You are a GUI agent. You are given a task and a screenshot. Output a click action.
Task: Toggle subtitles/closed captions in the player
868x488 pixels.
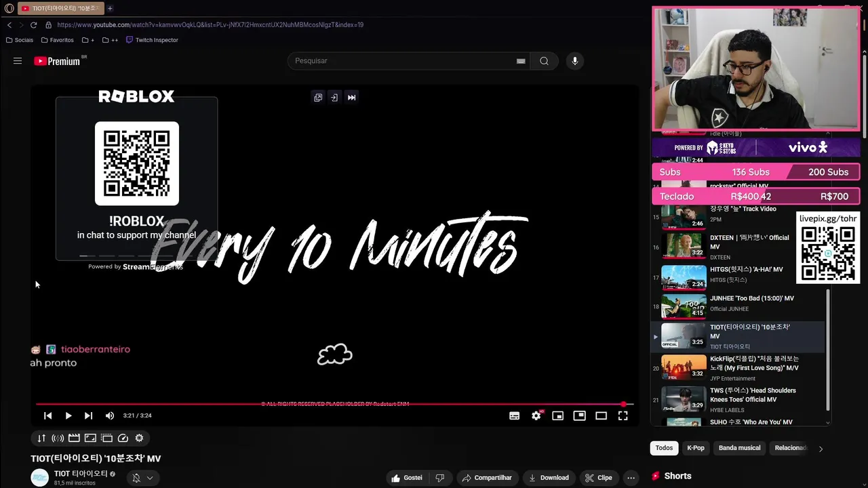pyautogui.click(x=515, y=415)
